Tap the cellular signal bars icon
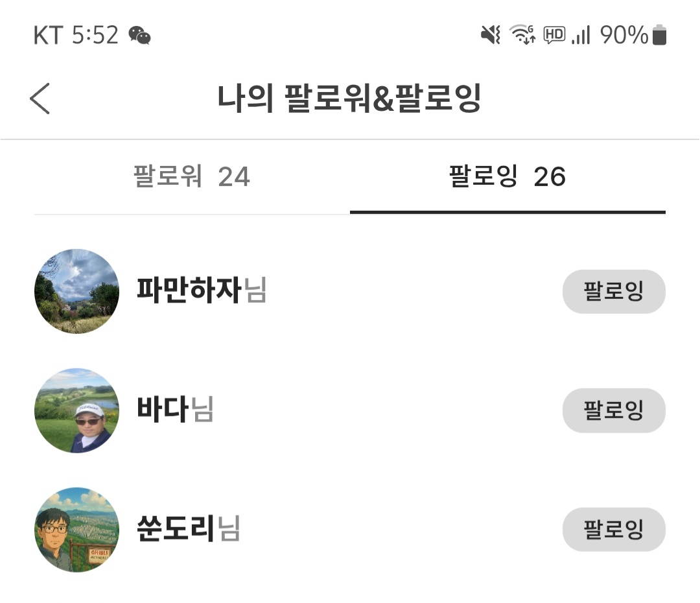This screenshot has height=603, width=700. (x=581, y=35)
